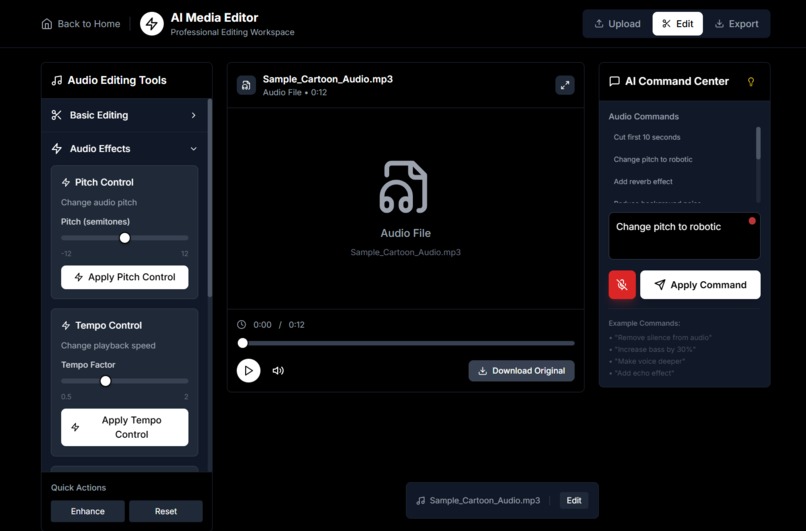Toggle the red microphone mute button
Image resolution: width=806 pixels, height=531 pixels.
point(622,285)
